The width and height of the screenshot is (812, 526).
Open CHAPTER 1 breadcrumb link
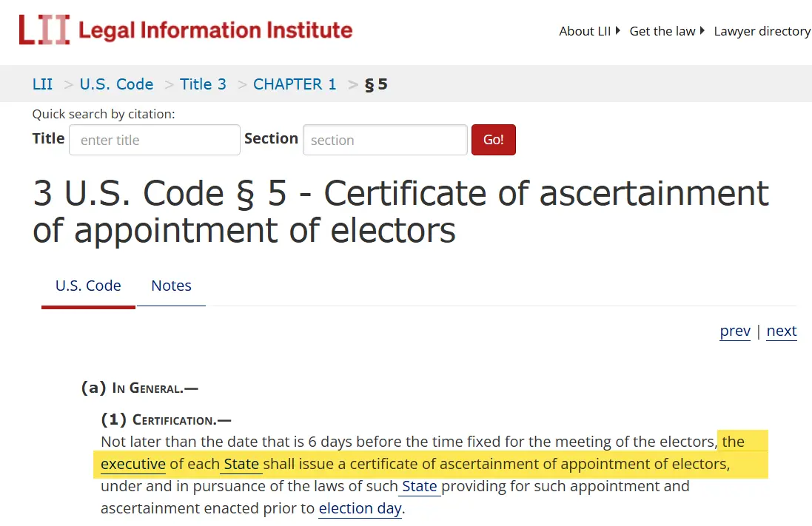click(295, 84)
